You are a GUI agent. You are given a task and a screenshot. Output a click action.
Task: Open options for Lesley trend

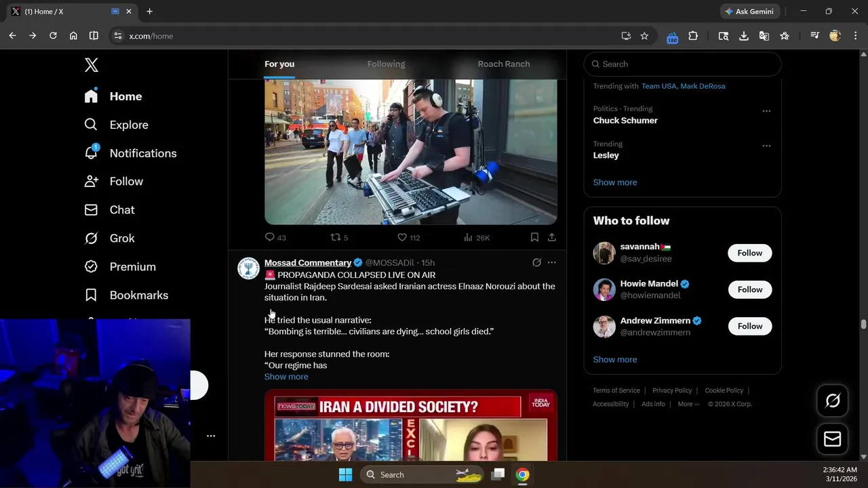pyautogui.click(x=766, y=146)
